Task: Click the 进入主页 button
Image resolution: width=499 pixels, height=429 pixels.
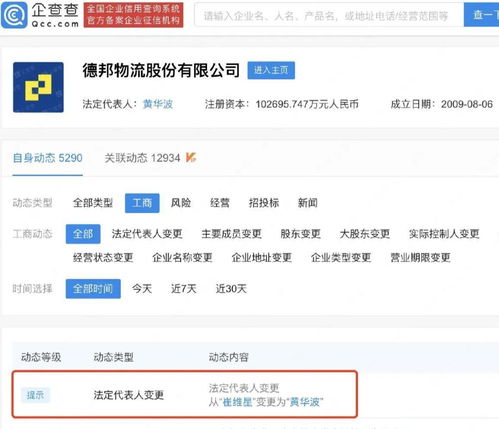Action: point(271,70)
